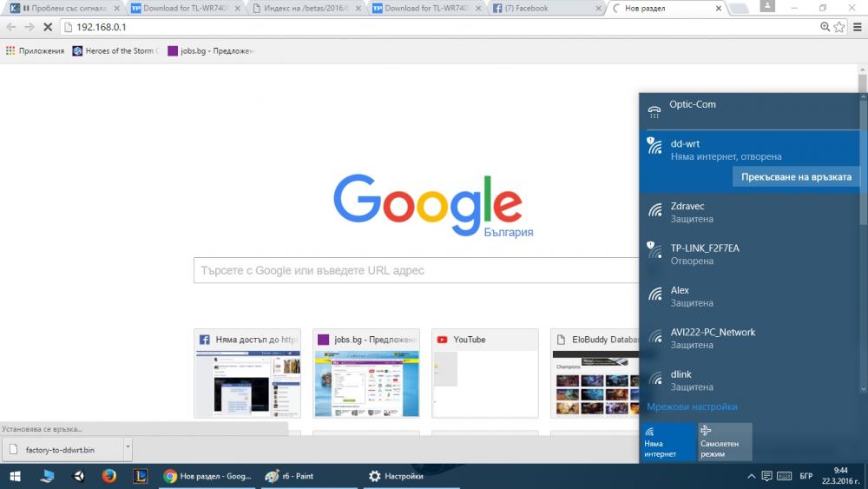Open the touch keyboard tray icon
Screen dimensions: 868x489
785,476
